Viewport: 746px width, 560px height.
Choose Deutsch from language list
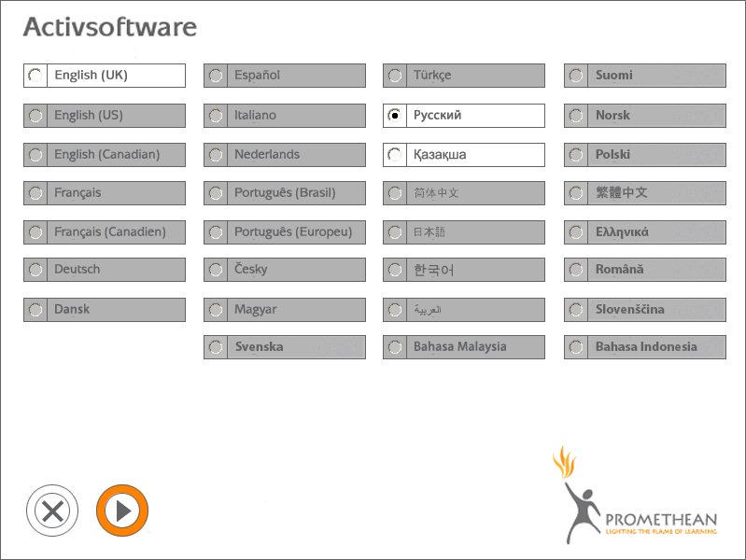tap(104, 270)
